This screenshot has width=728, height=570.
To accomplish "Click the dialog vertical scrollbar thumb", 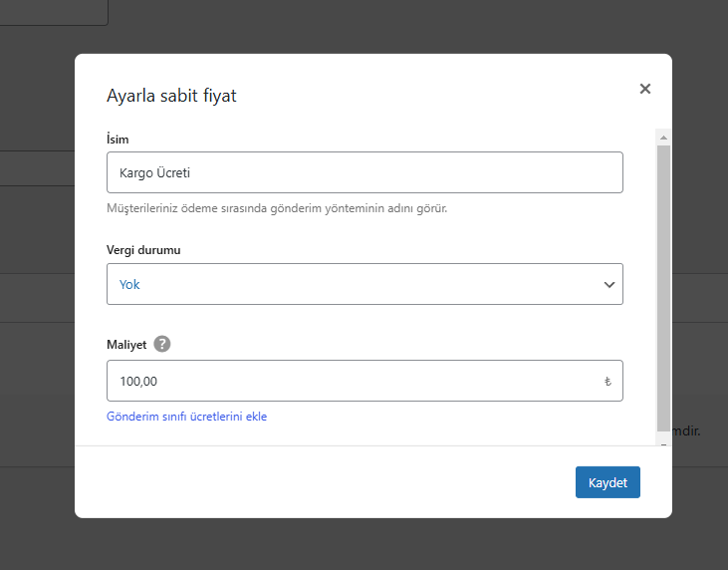I will tap(663, 288).
